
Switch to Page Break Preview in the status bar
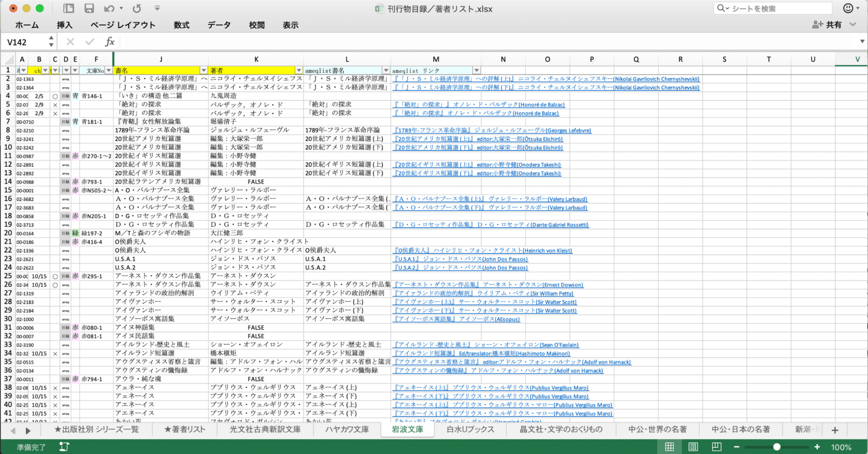click(x=717, y=447)
